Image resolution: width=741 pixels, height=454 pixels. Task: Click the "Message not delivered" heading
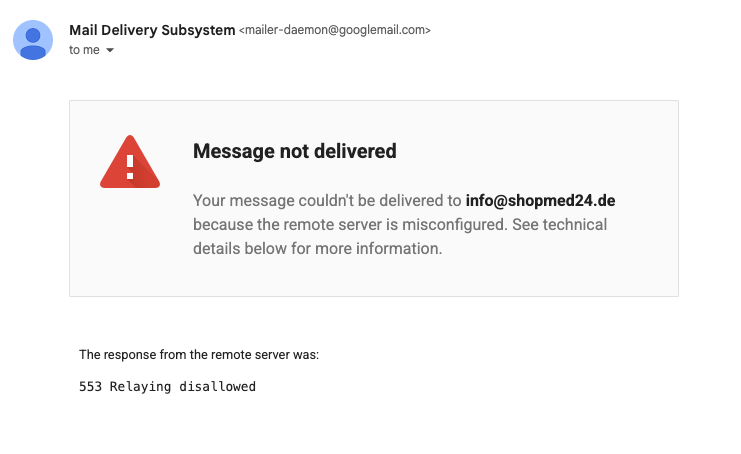click(294, 152)
